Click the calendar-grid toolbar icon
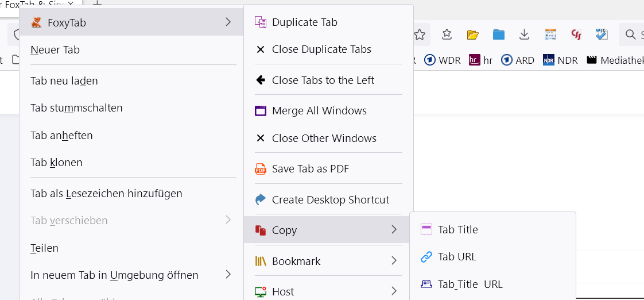Image resolution: width=644 pixels, height=300 pixels. click(550, 35)
